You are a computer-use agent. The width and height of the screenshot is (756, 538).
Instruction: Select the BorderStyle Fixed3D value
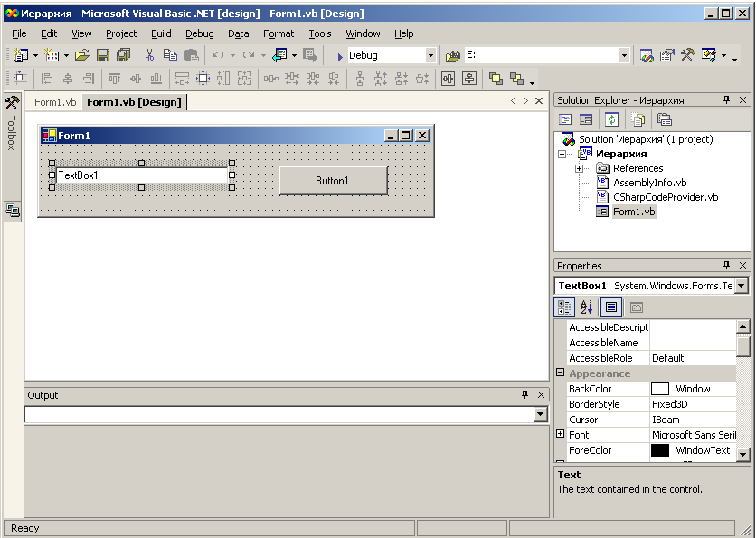[693, 404]
